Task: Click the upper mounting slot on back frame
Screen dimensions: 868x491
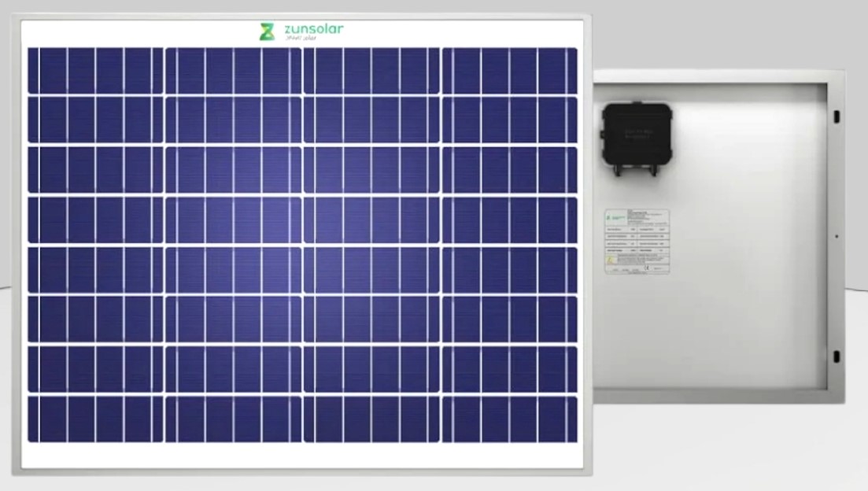Action: pyautogui.click(x=836, y=116)
